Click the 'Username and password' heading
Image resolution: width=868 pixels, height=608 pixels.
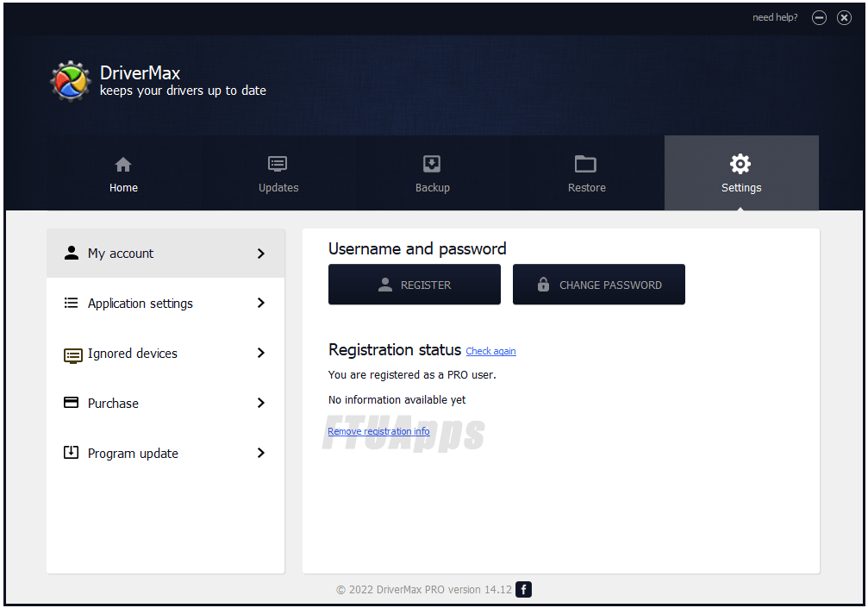[417, 249]
